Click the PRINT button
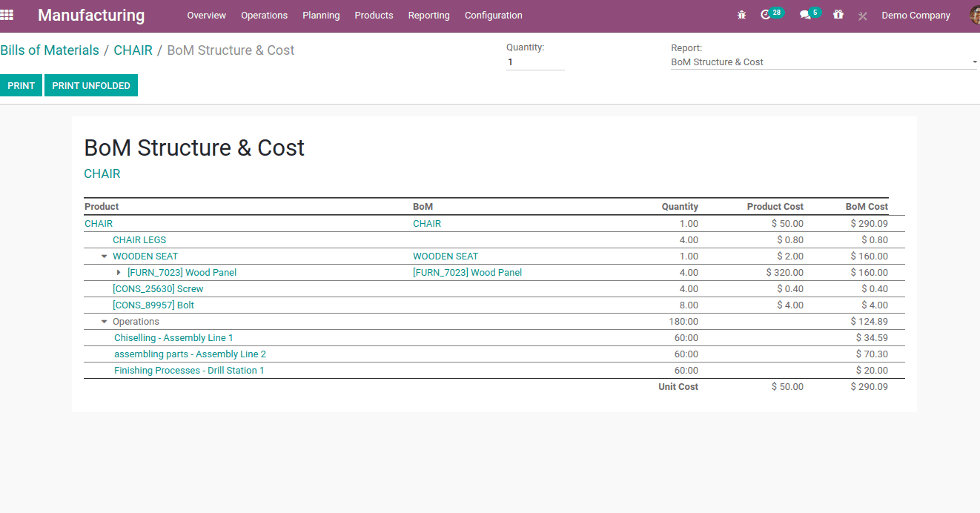The width and height of the screenshot is (980, 513). (21, 85)
